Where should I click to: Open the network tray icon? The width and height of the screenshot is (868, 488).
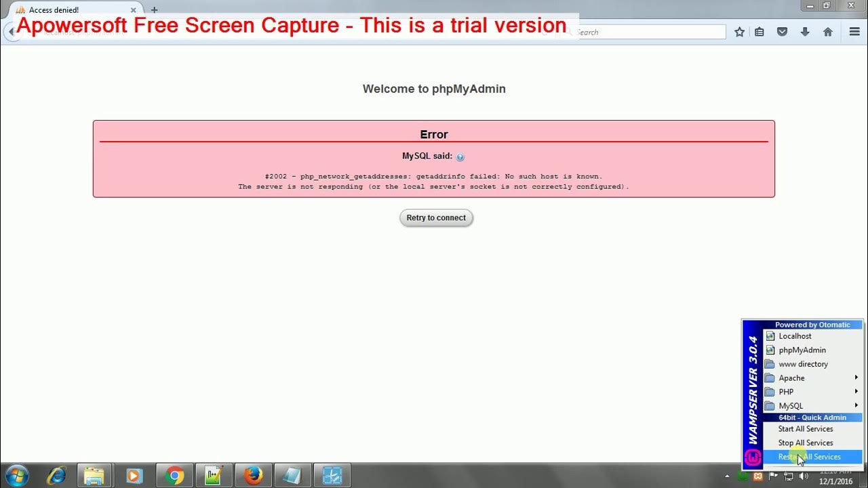tap(788, 476)
